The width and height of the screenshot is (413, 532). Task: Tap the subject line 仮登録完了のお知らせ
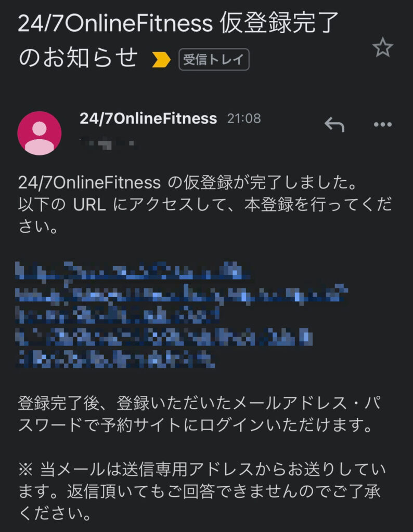point(178,39)
